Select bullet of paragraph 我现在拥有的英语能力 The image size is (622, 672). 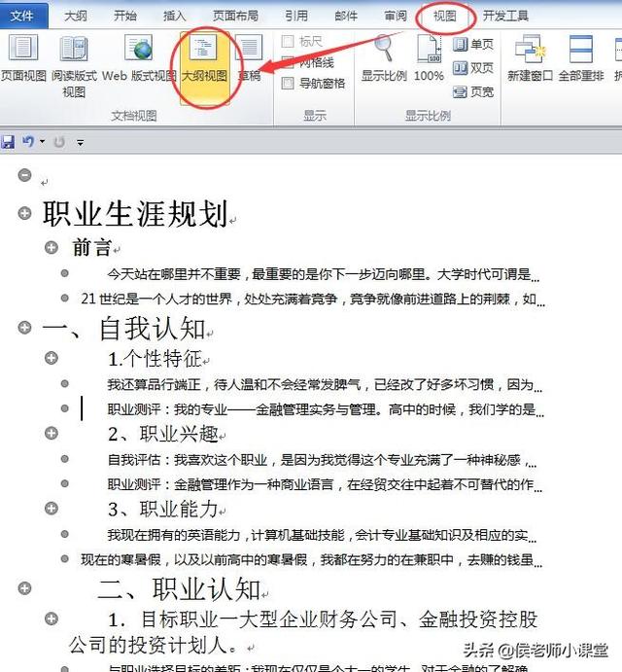pyautogui.click(x=65, y=534)
